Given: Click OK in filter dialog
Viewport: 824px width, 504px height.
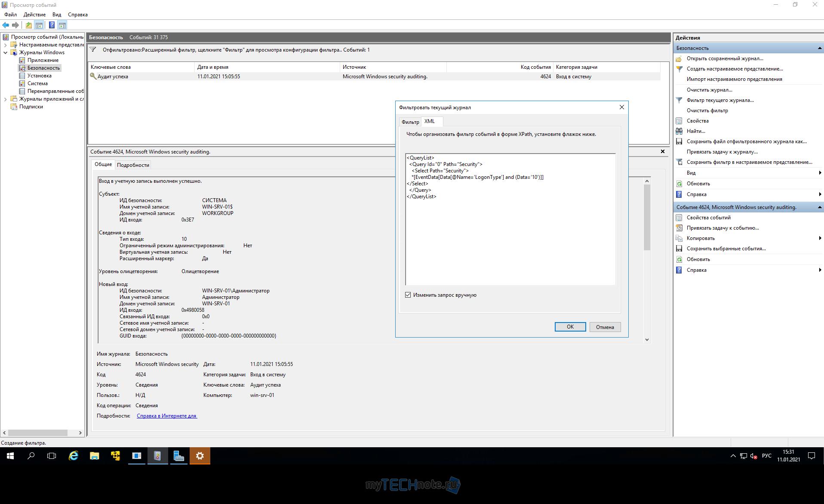Looking at the screenshot, I should (x=570, y=327).
